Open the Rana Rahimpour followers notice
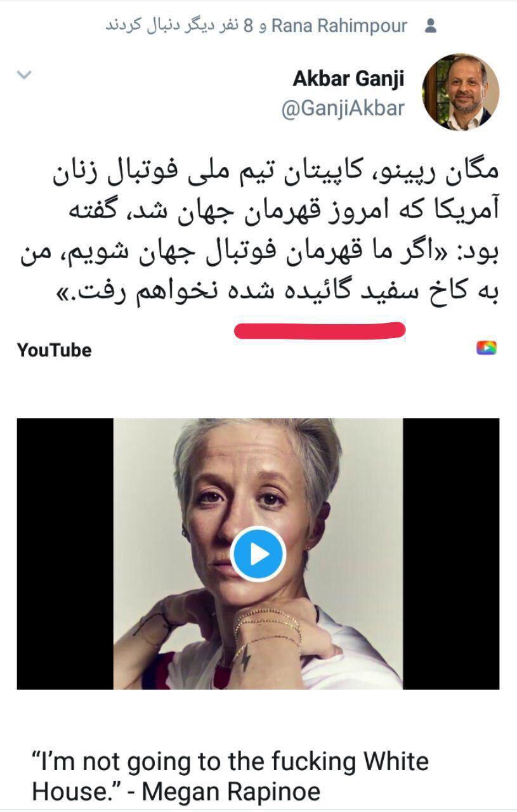Viewport: 517px width, 812px height. [x=256, y=27]
